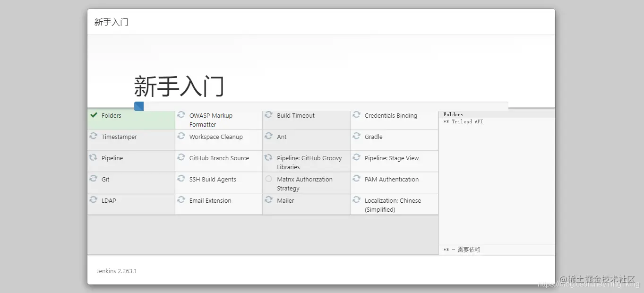
Task: Select the Matrix Authorization Strategy label
Action: (305, 184)
